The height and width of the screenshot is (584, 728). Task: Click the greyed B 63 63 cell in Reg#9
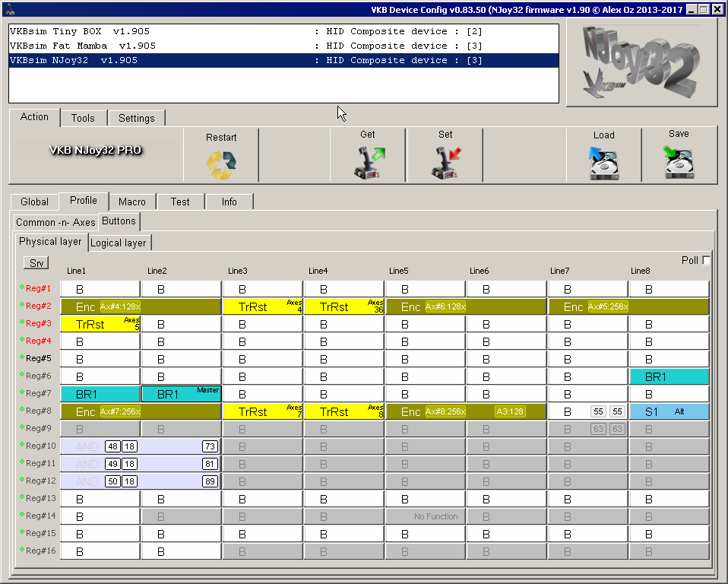pyautogui.click(x=587, y=429)
